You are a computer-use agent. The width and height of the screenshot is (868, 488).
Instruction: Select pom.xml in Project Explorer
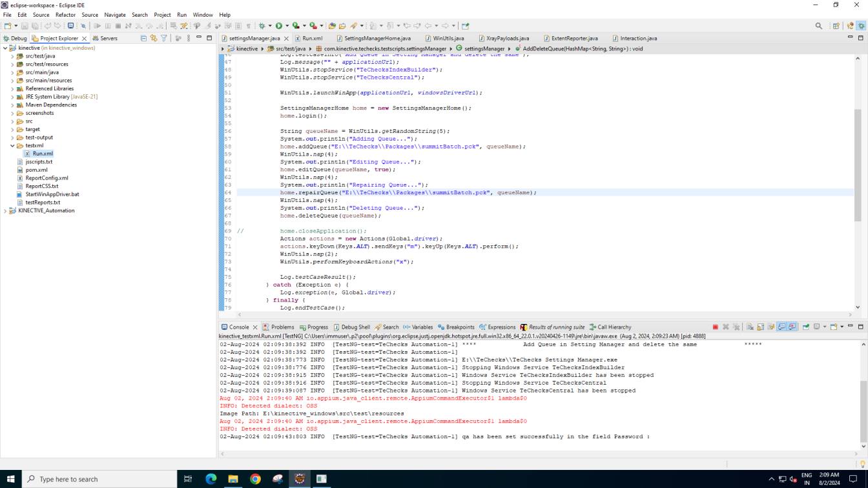[x=36, y=170]
